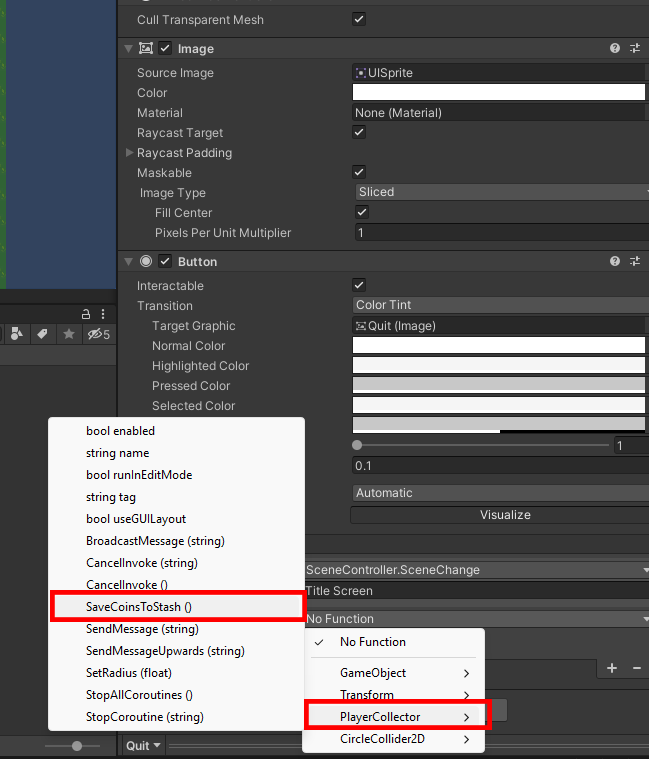Choose No Function in the popup menu

393,642
